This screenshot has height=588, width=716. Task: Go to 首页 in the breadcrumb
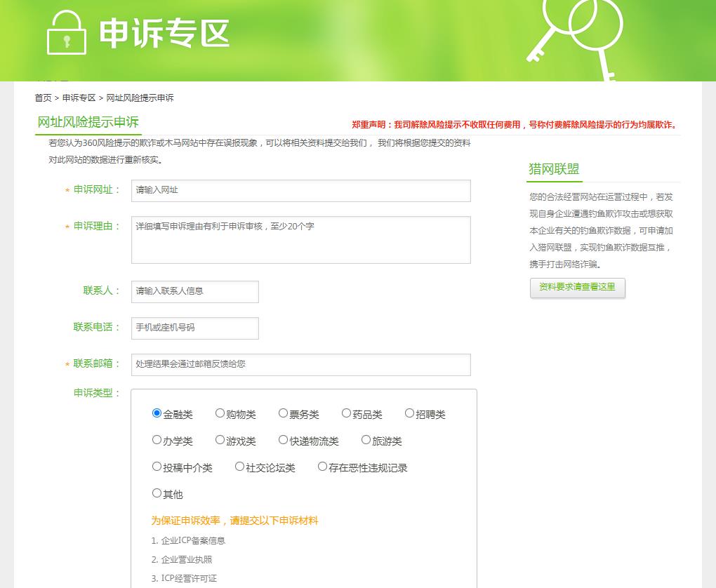(x=43, y=98)
